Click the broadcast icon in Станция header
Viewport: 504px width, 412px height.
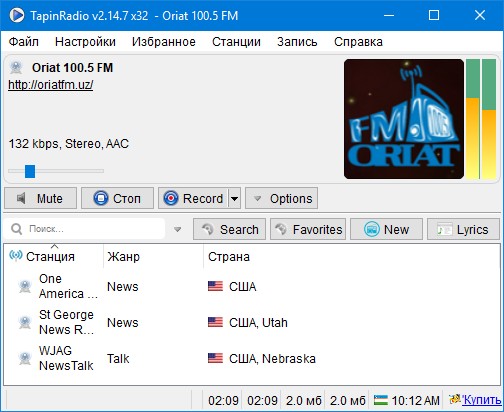click(x=16, y=256)
